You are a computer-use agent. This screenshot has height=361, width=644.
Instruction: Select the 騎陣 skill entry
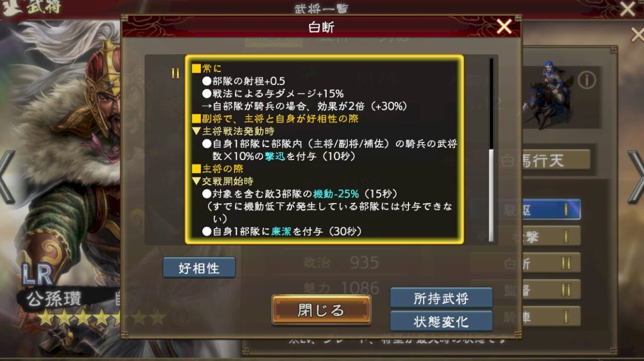[526, 316]
